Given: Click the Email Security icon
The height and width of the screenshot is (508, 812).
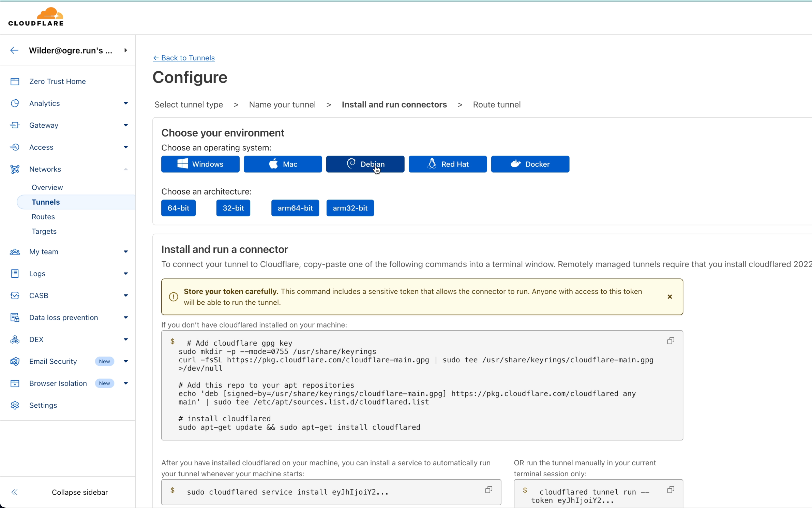Looking at the screenshot, I should [x=15, y=361].
